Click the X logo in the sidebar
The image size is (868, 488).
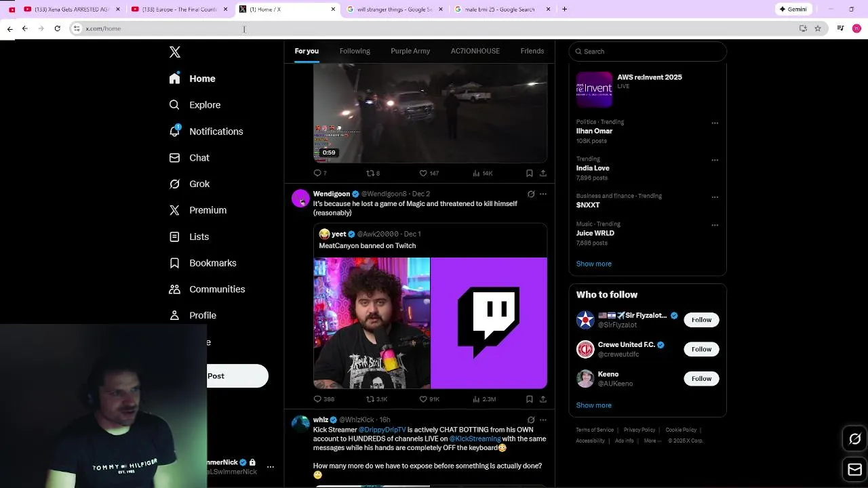[175, 52]
